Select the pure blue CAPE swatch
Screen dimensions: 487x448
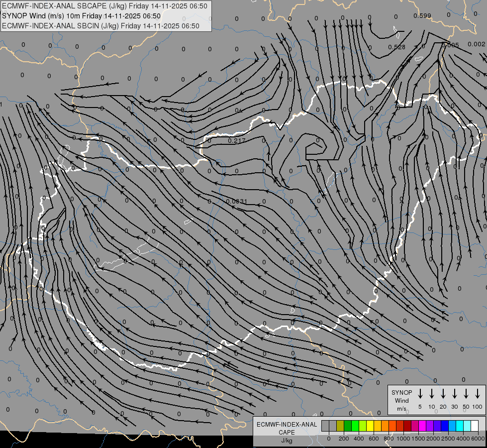tap(445, 426)
